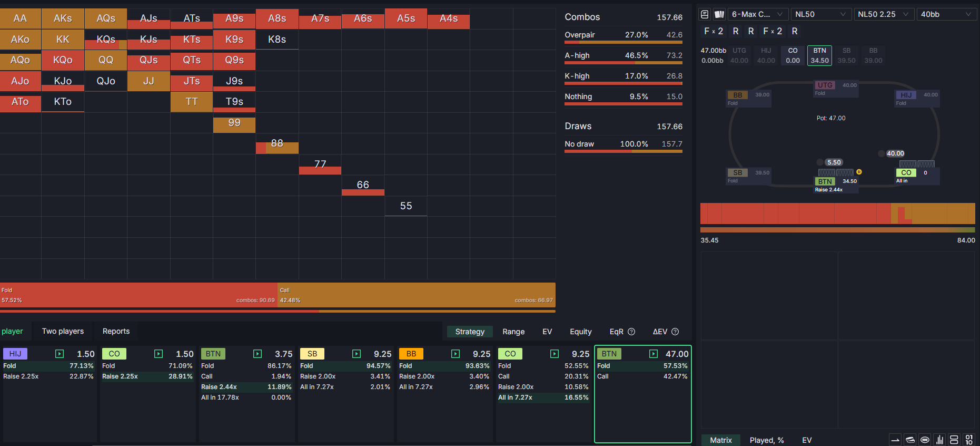The width and height of the screenshot is (980, 446).
Task: Click the help icon next to ΔEV
Action: point(675,332)
